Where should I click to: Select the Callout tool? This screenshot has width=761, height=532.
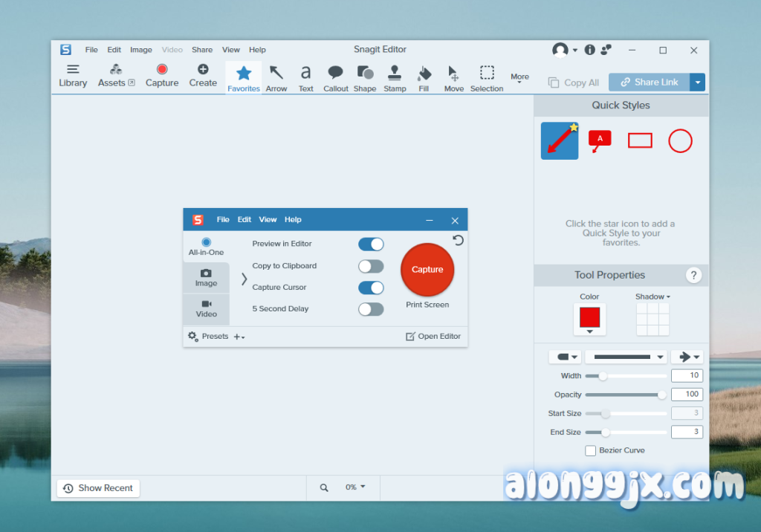(x=336, y=77)
